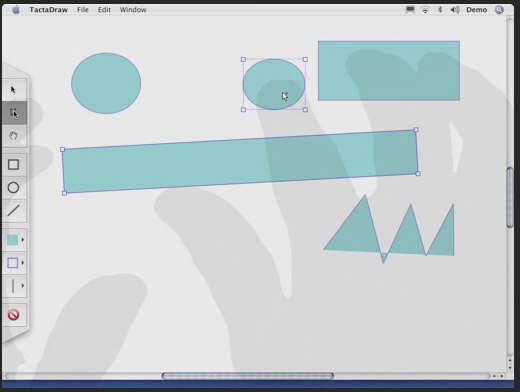Expand line thickness dropdown arrow
Screen dimensions: 520x392
[x=23, y=286]
